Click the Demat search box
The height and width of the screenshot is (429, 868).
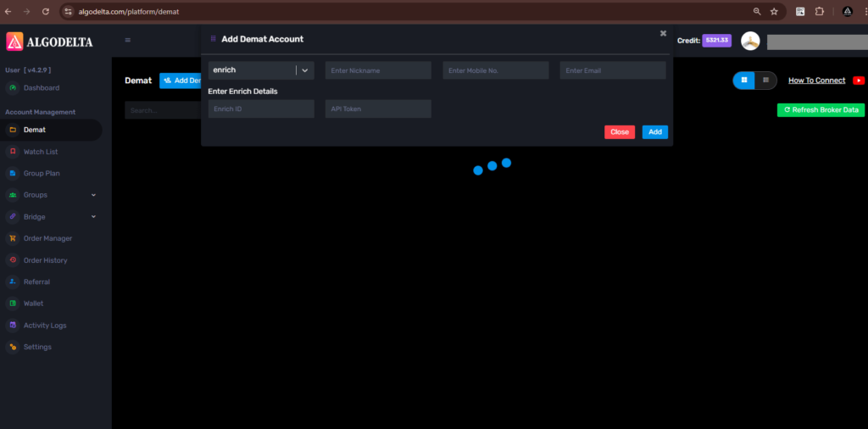(x=163, y=110)
